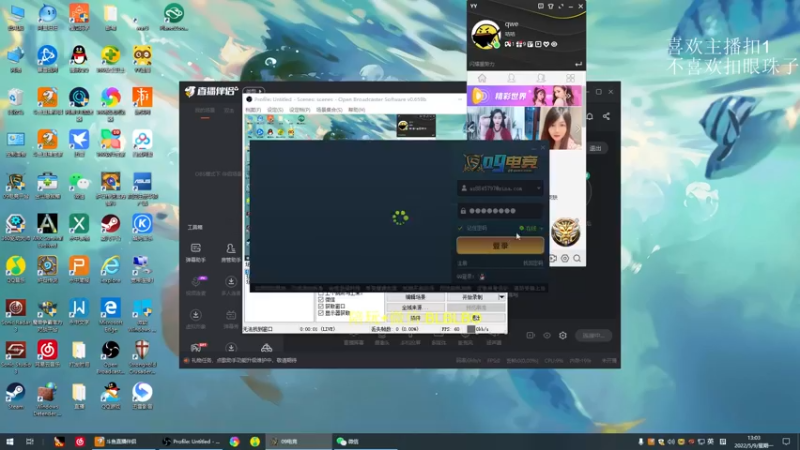Open the 设置(S) menu in OBS
The width and height of the screenshot is (800, 450).
(274, 110)
